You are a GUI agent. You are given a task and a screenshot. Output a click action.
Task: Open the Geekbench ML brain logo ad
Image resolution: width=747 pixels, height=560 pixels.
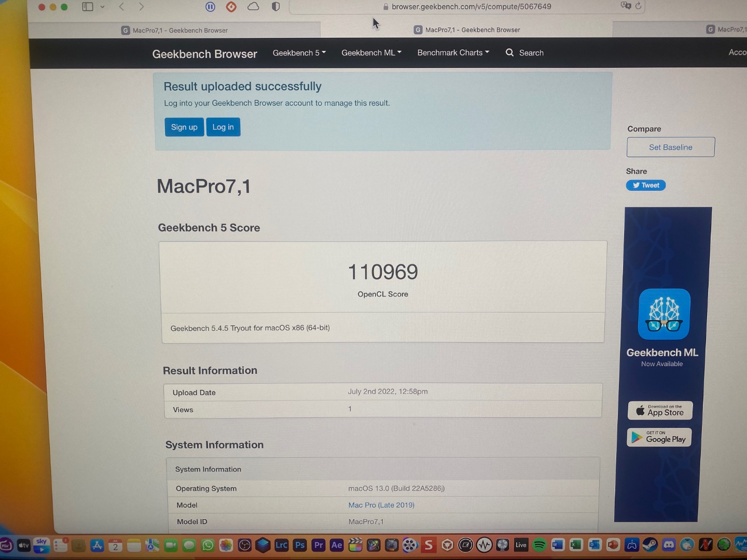tap(664, 314)
